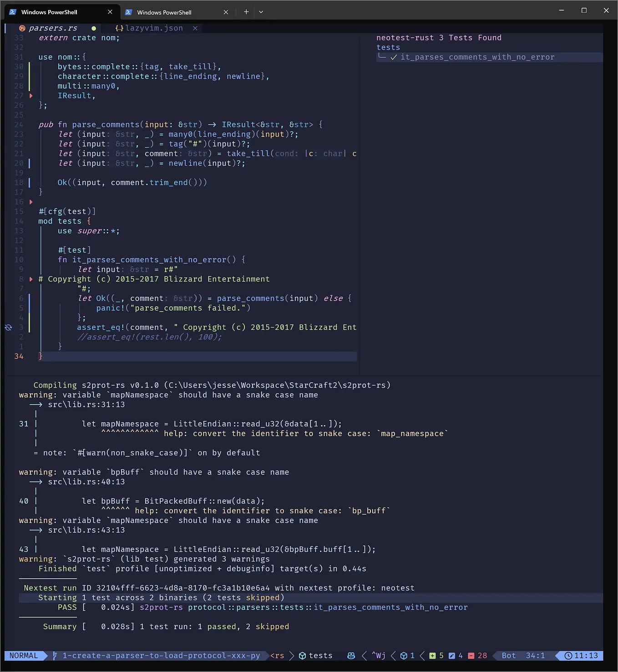
Task: Select it_parses_comments_with_no_error in the neotest panel
Action: pos(477,57)
